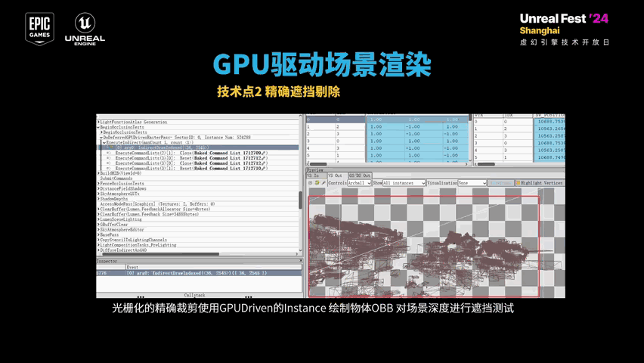This screenshot has width=644, height=363.
Task: Select the SubmitCommands event
Action: [x=116, y=178]
